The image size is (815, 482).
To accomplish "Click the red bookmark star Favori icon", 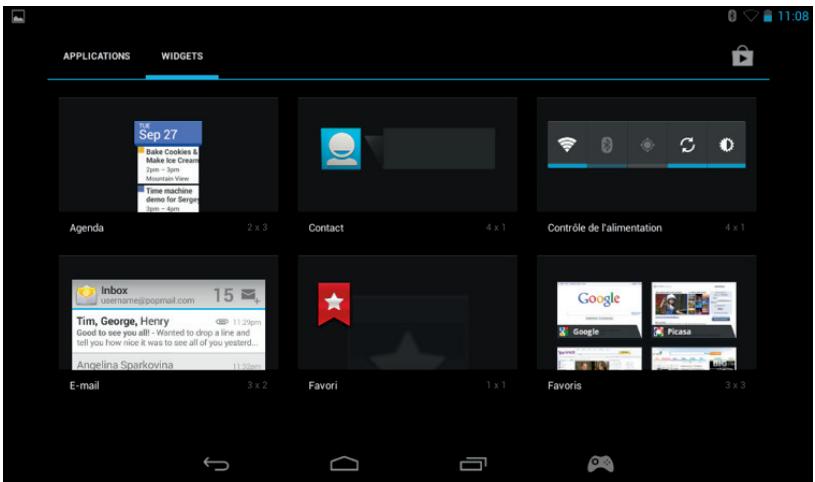I will pos(334,304).
